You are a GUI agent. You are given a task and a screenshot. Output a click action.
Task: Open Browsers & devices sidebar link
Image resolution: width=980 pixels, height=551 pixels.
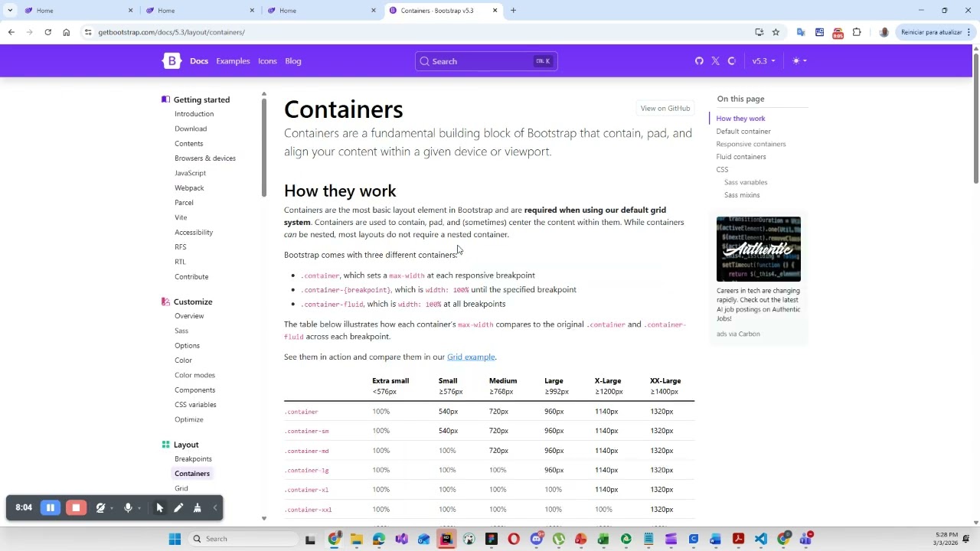point(205,158)
